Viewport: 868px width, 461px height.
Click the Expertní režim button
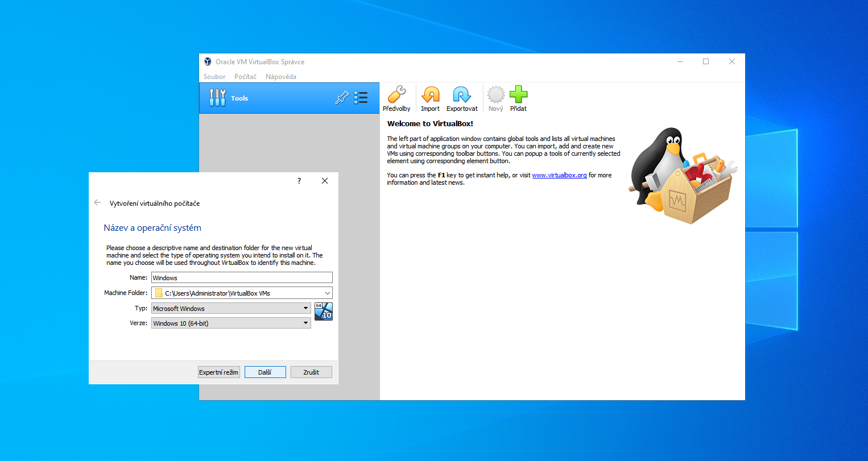coord(219,372)
